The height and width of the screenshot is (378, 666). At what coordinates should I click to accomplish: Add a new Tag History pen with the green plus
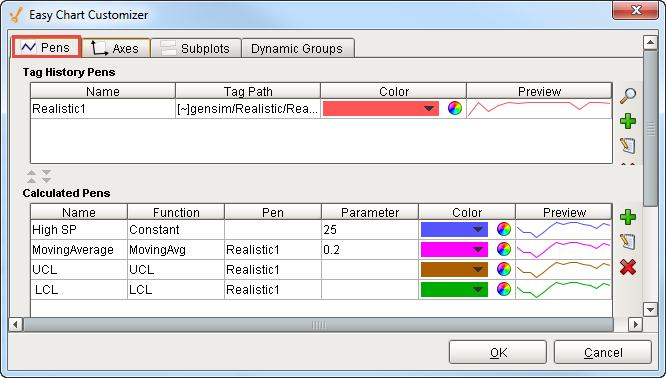[628, 121]
